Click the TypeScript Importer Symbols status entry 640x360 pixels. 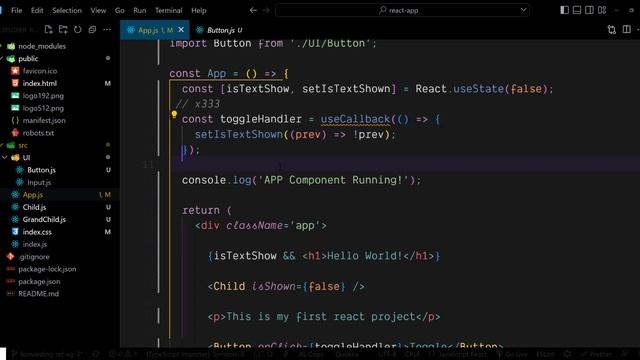195,354
